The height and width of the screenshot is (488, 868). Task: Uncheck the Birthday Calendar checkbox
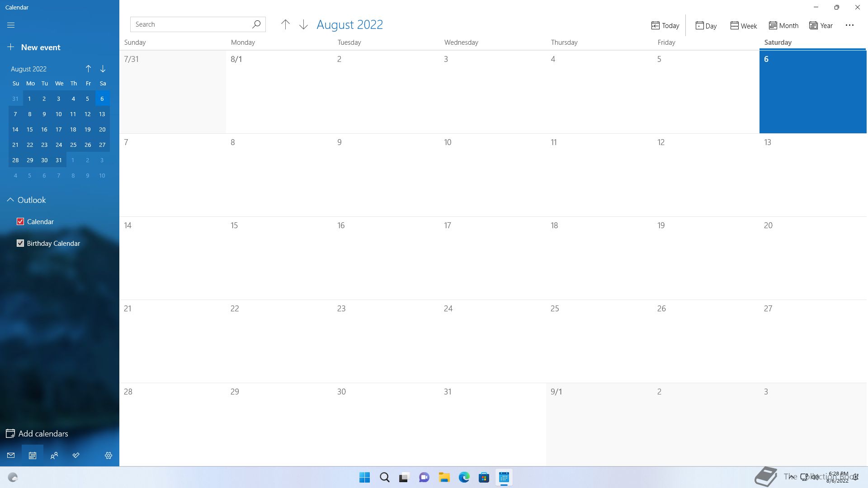pos(20,243)
